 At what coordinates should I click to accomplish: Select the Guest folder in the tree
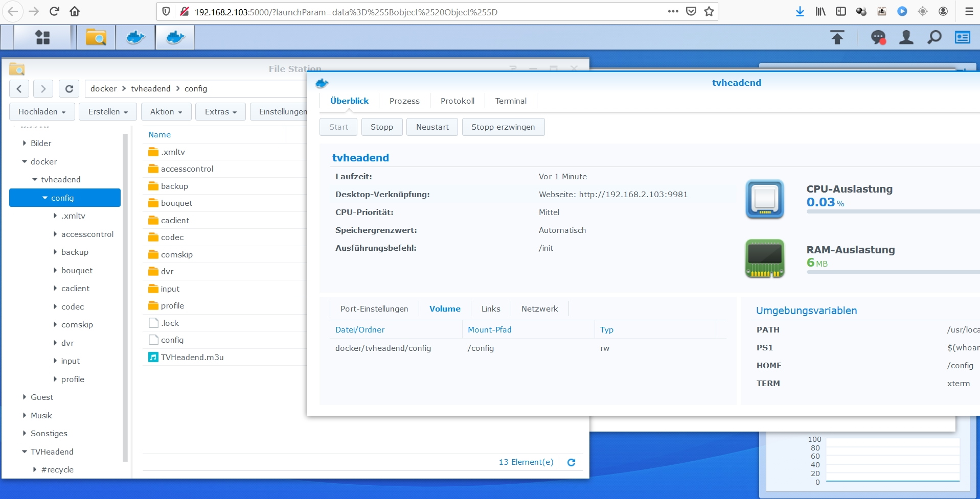pyautogui.click(x=42, y=397)
